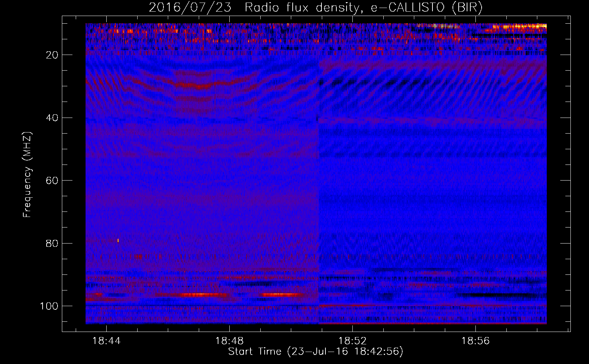The height and width of the screenshot is (364, 589).
Task: Click the "Frequency (MHZ)" y-axis label
Action: pos(27,174)
